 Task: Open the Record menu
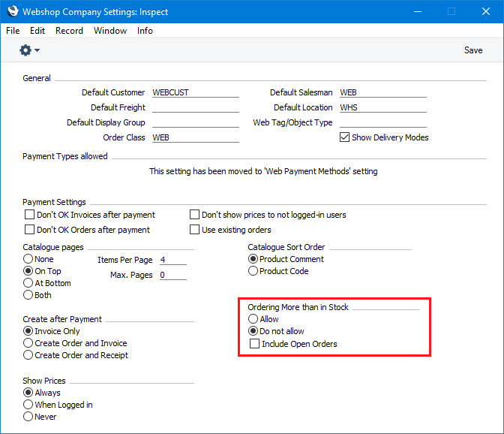69,31
